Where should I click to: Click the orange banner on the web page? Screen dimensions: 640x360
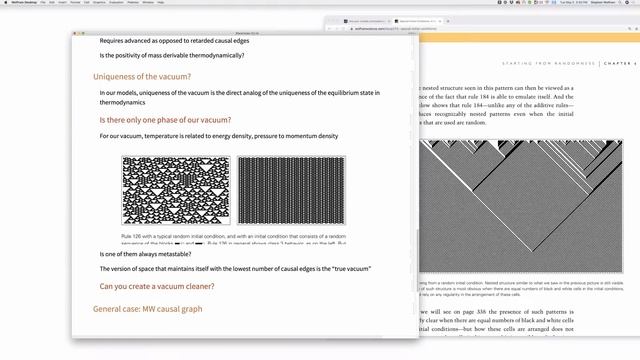529,38
